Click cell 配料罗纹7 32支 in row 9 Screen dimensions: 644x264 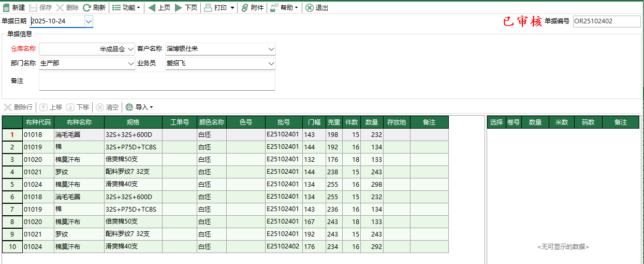[x=133, y=234]
